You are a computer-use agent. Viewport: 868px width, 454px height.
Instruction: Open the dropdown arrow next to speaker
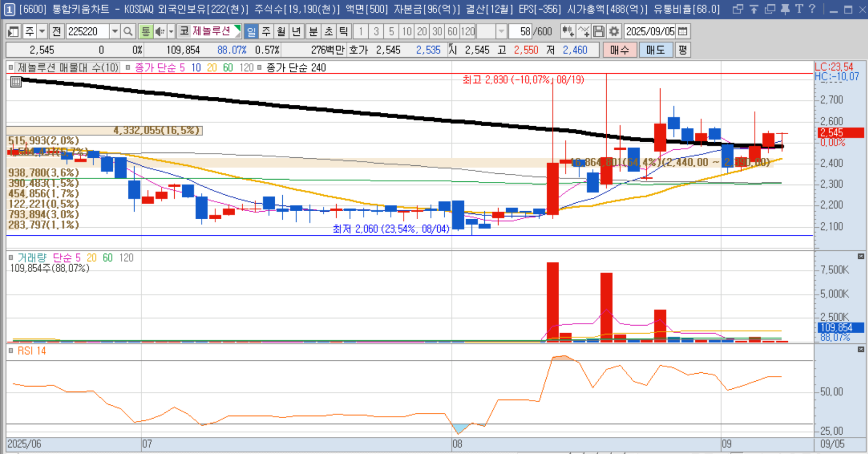[x=171, y=32]
